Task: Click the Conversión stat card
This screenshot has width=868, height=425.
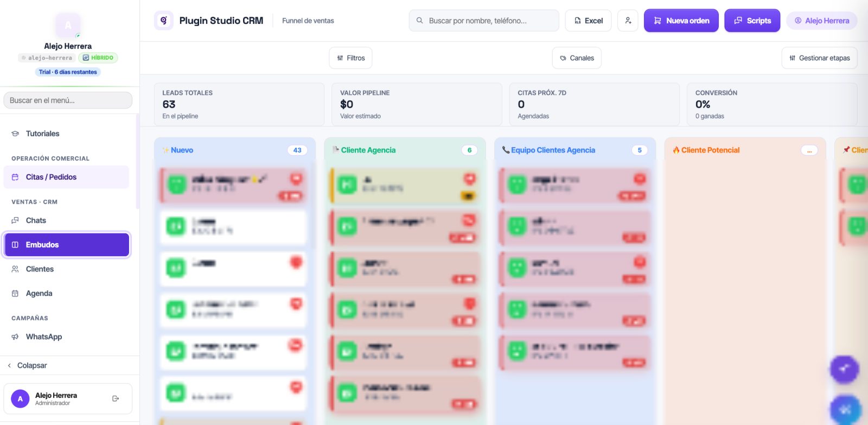Action: click(x=772, y=104)
